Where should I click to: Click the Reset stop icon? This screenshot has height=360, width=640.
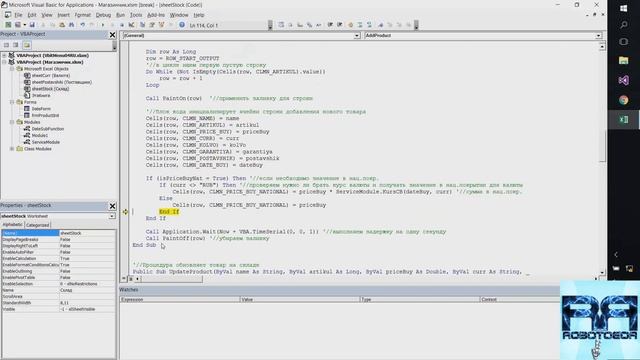click(x=122, y=25)
